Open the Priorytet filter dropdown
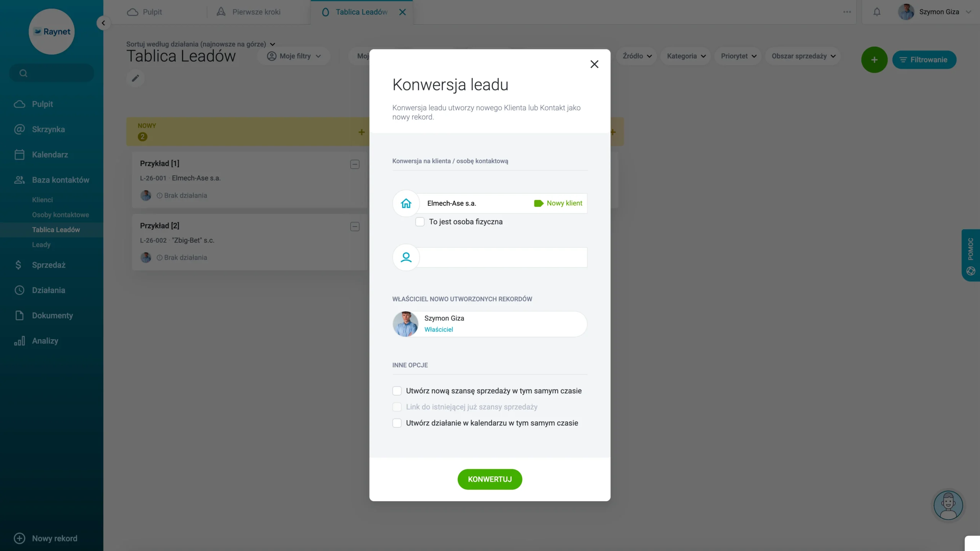This screenshot has width=980, height=551. (738, 56)
